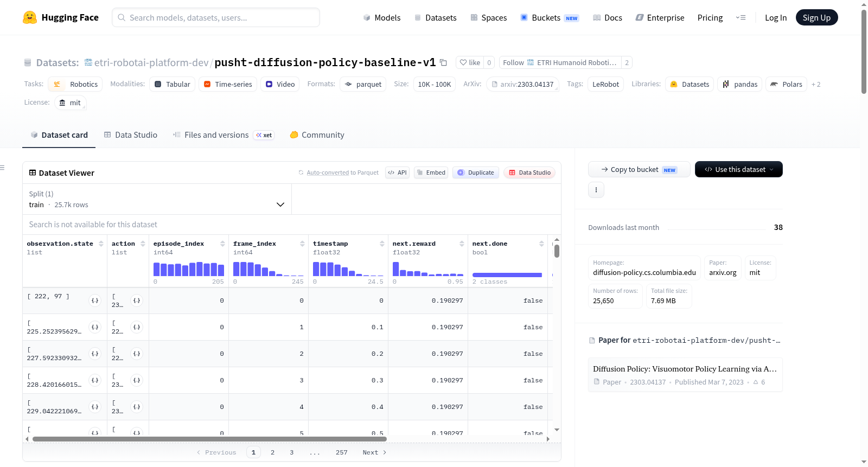Switch to Data Studio tab
The image size is (868, 467).
130,135
